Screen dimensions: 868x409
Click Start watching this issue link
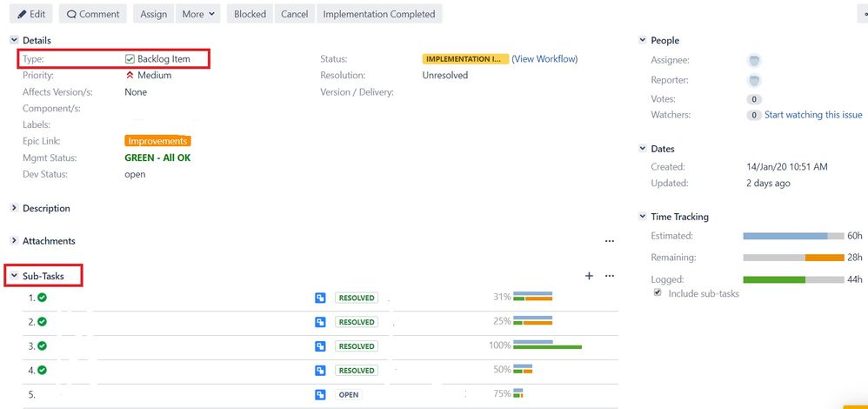click(x=813, y=115)
